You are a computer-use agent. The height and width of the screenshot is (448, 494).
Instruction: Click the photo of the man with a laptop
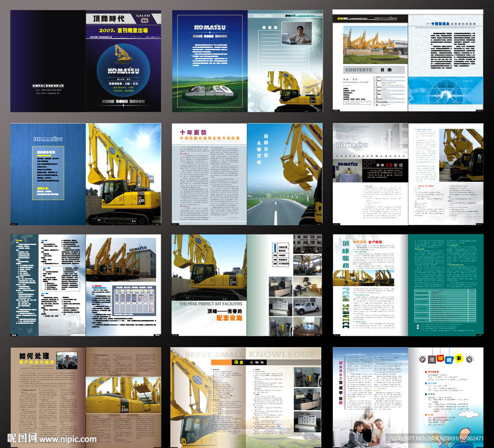[x=297, y=34]
